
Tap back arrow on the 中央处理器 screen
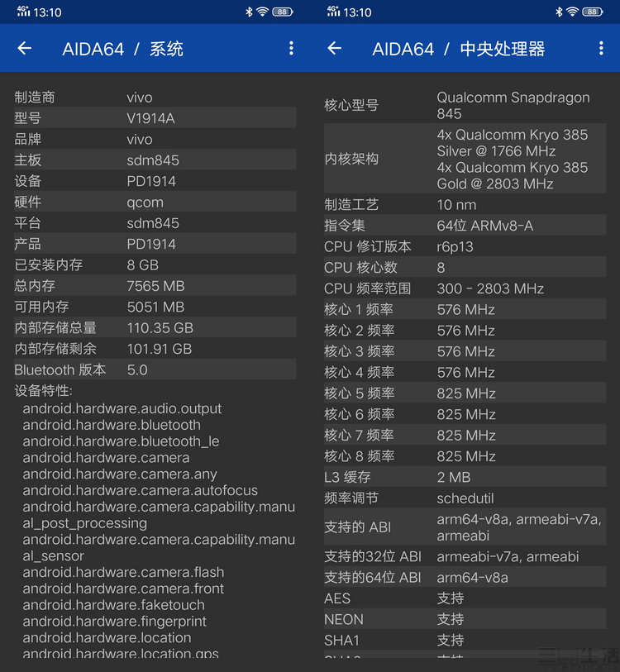[335, 48]
